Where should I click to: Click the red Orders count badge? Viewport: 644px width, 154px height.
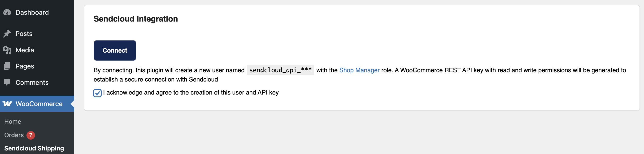(x=31, y=135)
